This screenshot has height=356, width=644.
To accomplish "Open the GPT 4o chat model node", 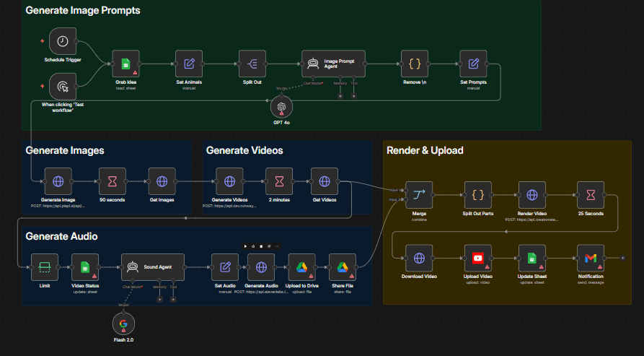I will 281,107.
